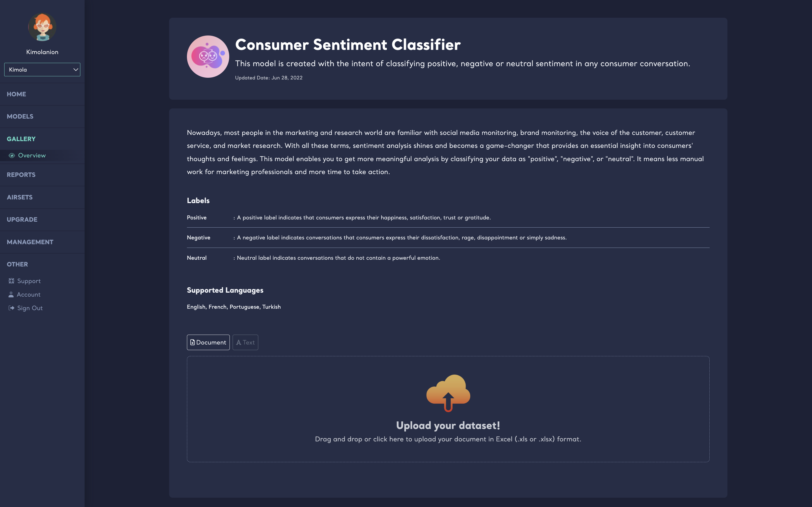Click the cloud upload icon
812x507 pixels.
[x=448, y=393]
